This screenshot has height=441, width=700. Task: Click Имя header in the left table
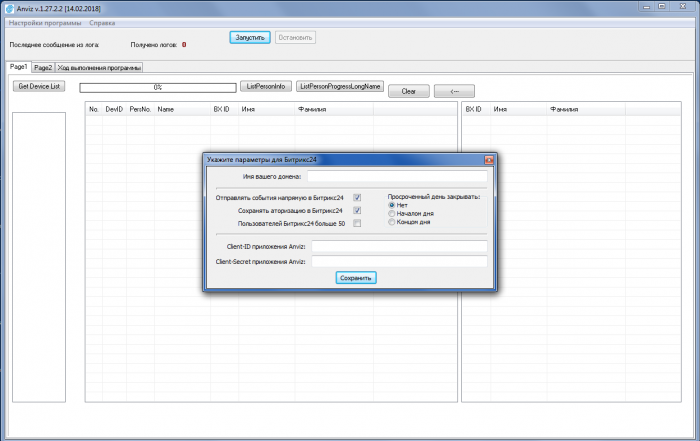[267, 109]
